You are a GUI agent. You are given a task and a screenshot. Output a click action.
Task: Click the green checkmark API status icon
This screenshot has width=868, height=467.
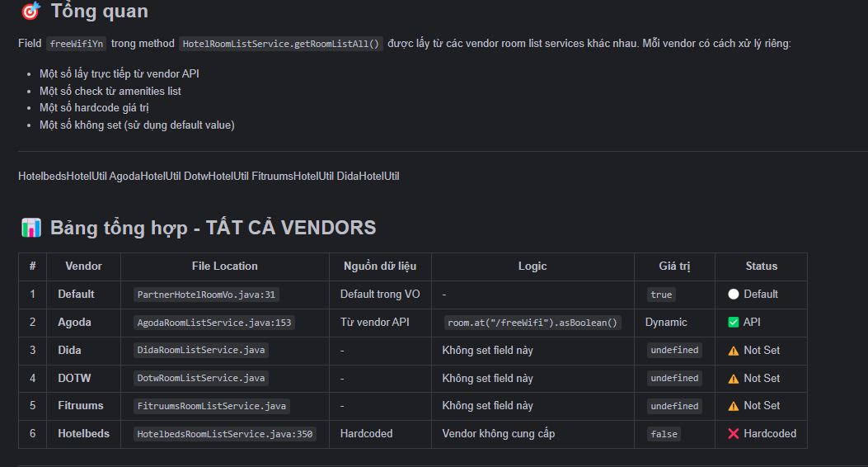734,323
